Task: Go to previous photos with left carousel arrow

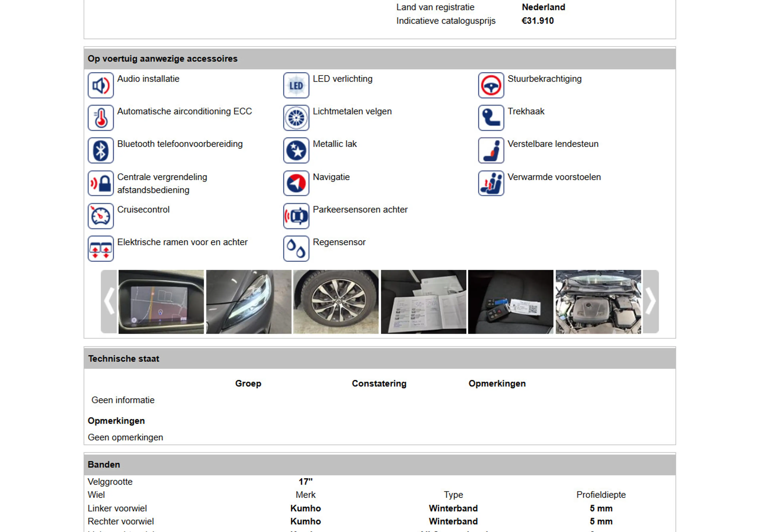Action: tap(109, 301)
